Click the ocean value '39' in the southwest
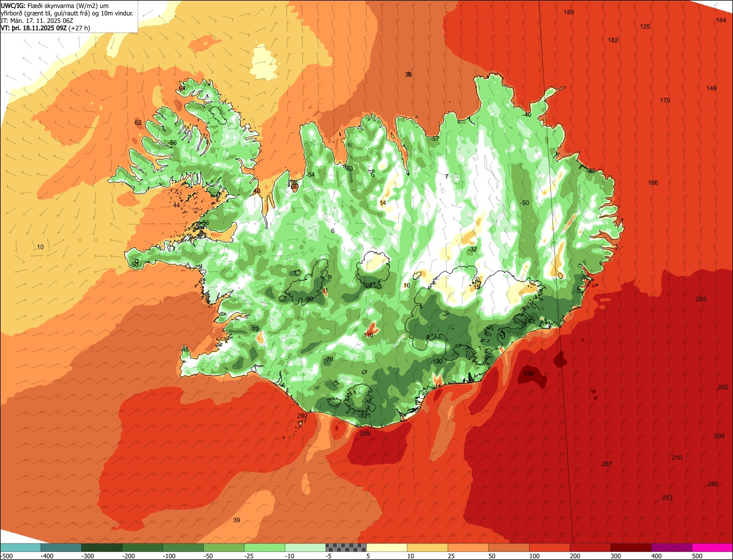This screenshot has height=560, width=733. pos(237,520)
